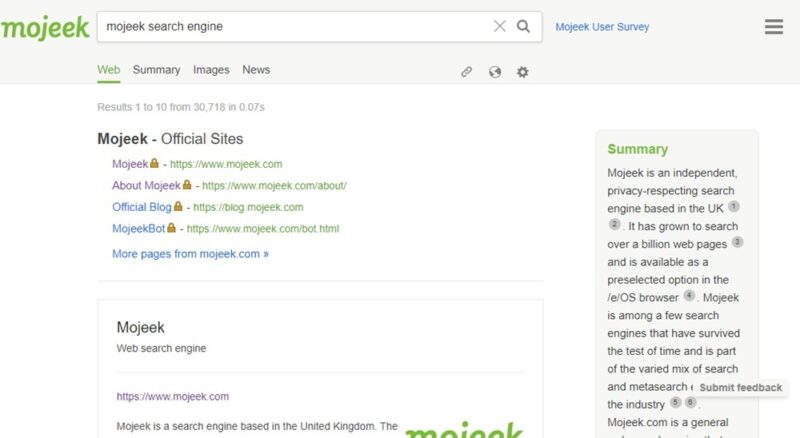This screenshot has height=438, width=800.
Task: Open the settings gear icon
Action: [x=522, y=72]
